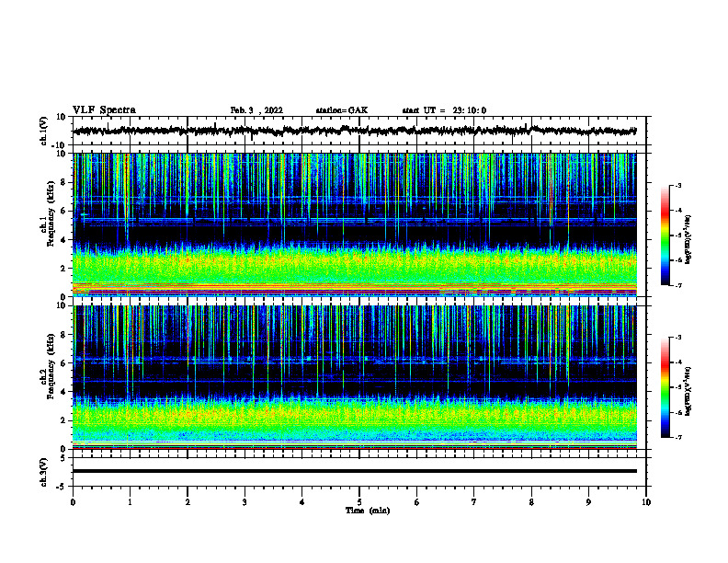Click the "2" kHz tick on ch.1 frequency axis

(63, 269)
